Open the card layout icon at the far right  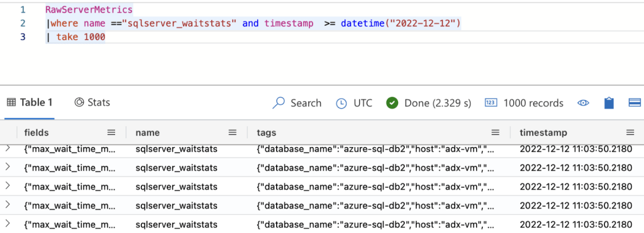(x=635, y=102)
